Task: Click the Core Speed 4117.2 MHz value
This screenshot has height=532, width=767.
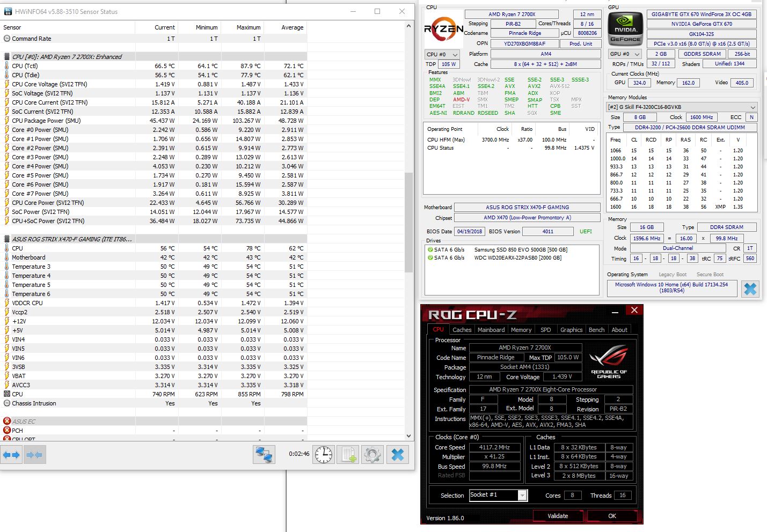Action: [495, 447]
